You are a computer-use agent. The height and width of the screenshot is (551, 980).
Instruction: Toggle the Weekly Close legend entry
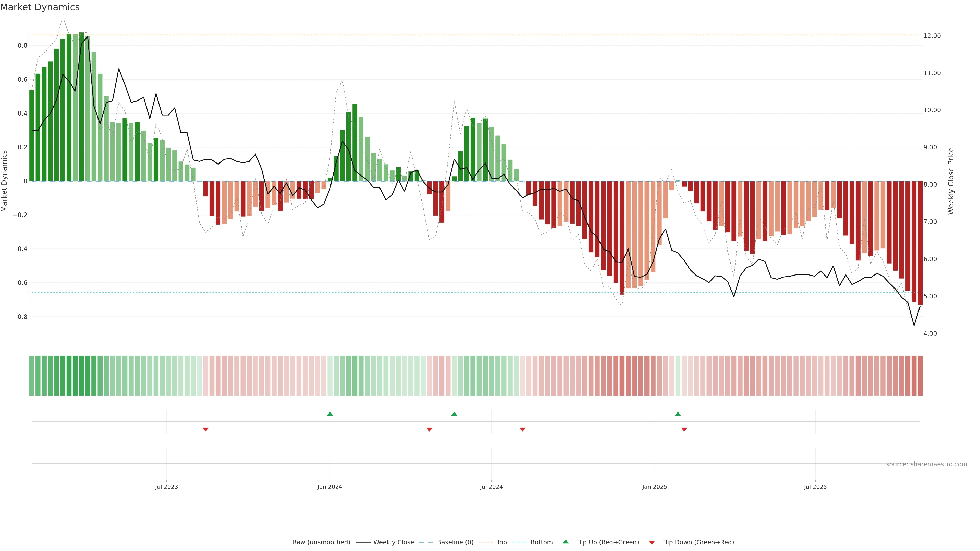[x=393, y=542]
